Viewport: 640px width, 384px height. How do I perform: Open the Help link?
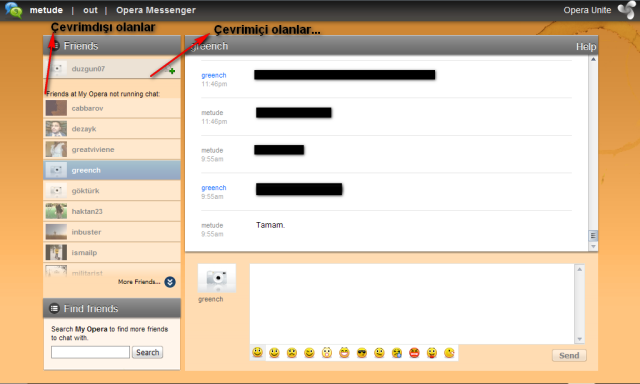coord(586,47)
